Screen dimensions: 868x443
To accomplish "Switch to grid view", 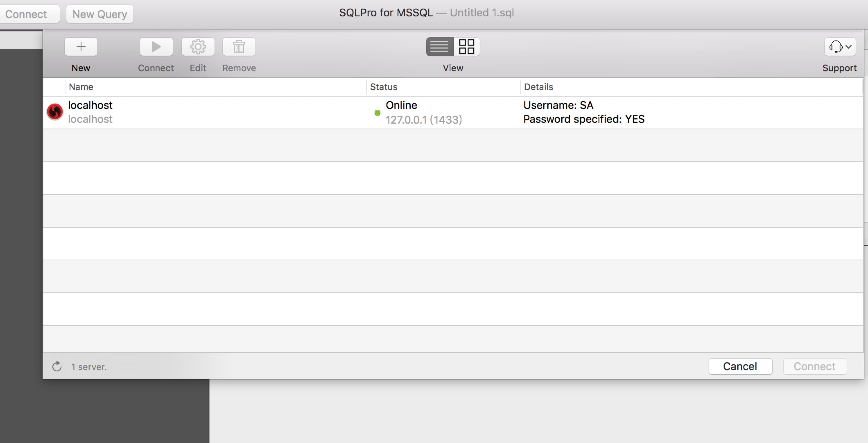I will 467,46.
